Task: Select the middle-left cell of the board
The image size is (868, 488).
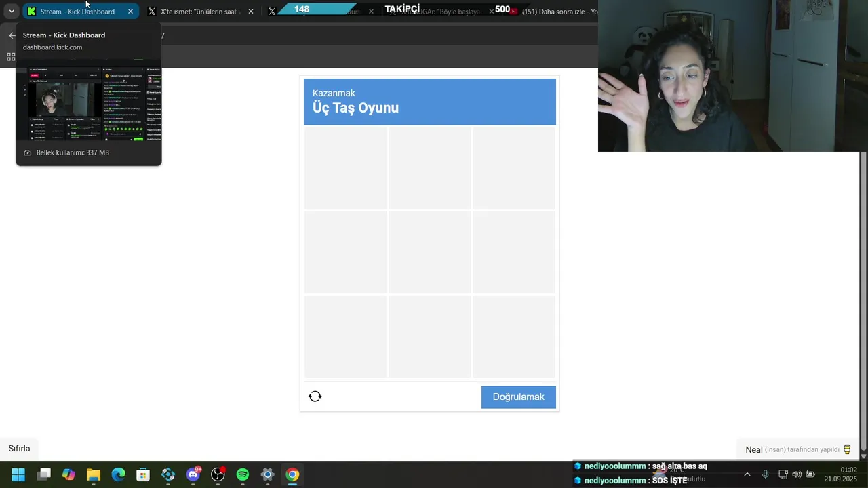Action: pyautogui.click(x=346, y=252)
